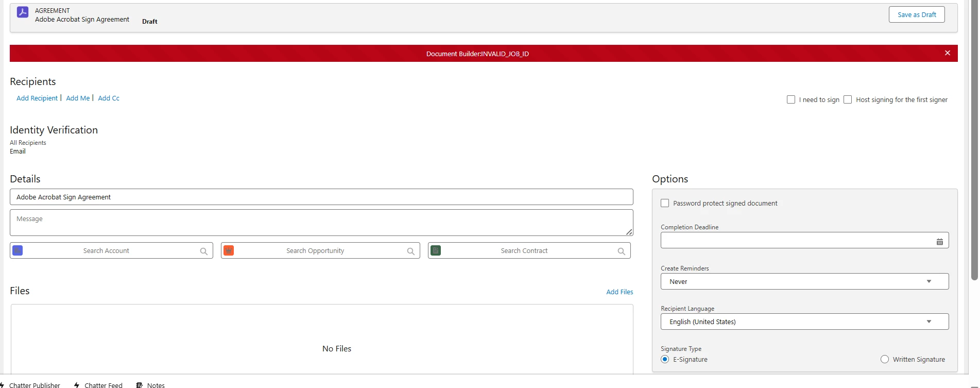Open the Completion Deadline calendar picker
Viewport: 980px width, 388px height.
[940, 241]
